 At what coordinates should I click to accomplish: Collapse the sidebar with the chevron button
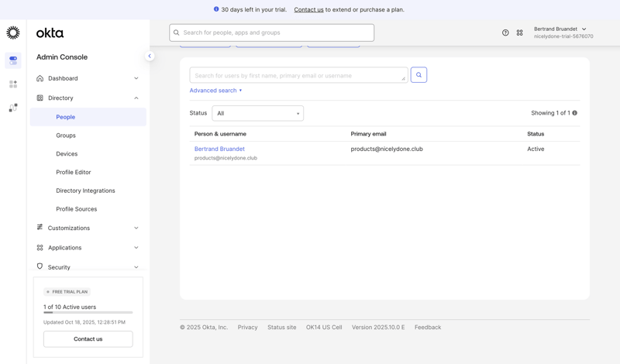(150, 56)
